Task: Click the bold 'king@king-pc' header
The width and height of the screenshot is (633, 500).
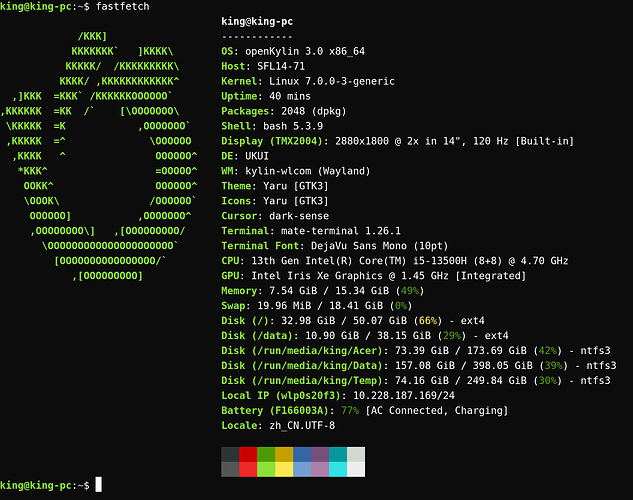Action: pyautogui.click(x=257, y=21)
